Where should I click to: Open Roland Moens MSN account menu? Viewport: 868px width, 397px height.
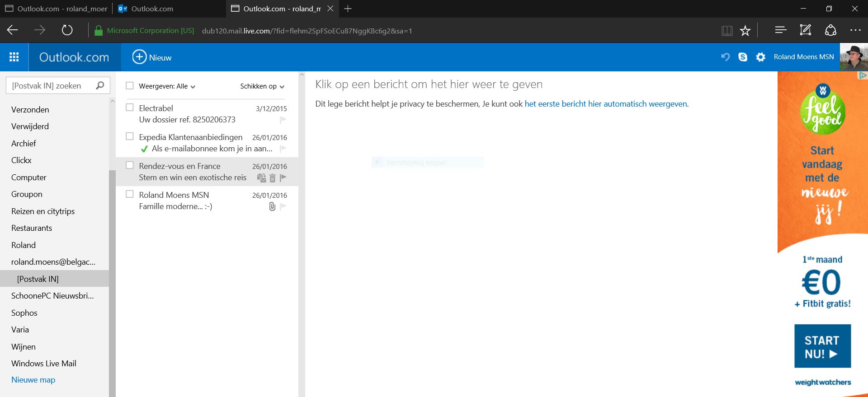[x=804, y=57]
